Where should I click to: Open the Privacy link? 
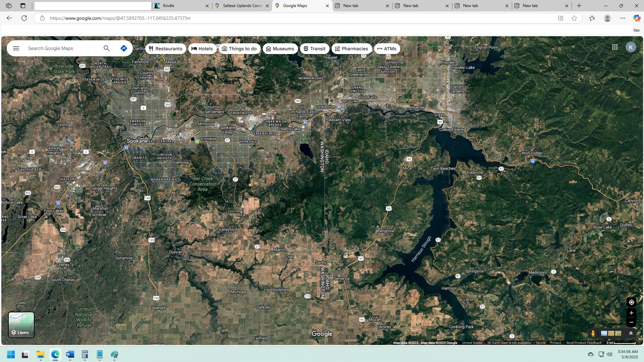[555, 343]
